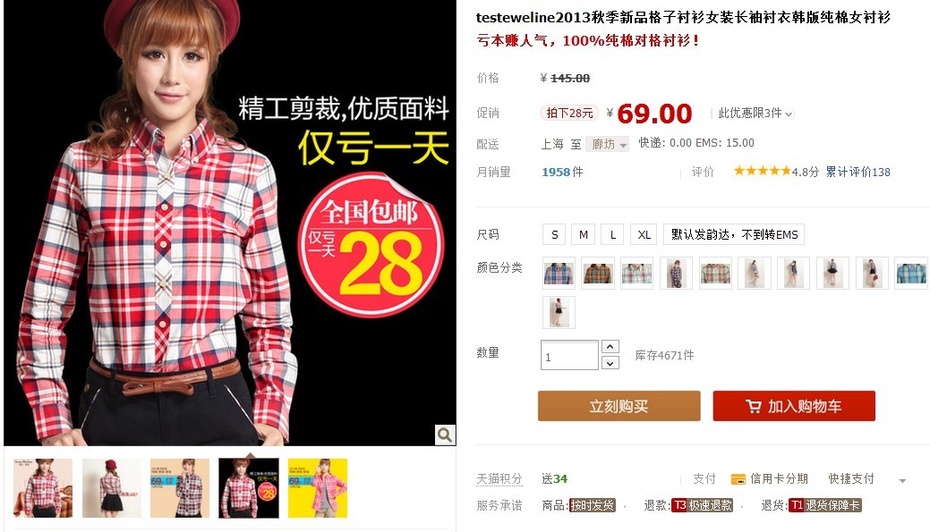The width and height of the screenshot is (930, 532).
Task: Click the 立刻购买 buy now button
Action: [x=619, y=406]
